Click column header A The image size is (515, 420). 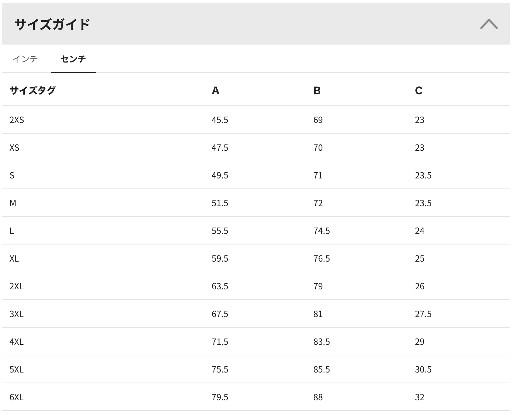pyautogui.click(x=215, y=91)
